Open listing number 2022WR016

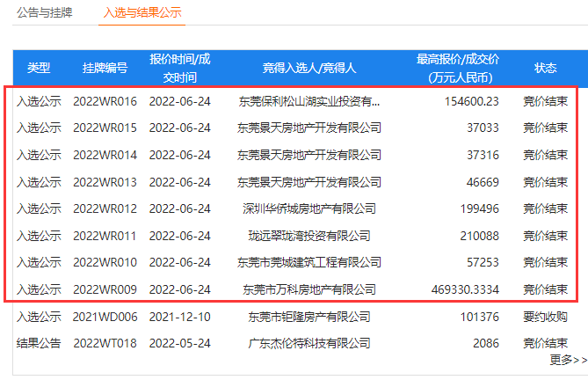point(105,101)
